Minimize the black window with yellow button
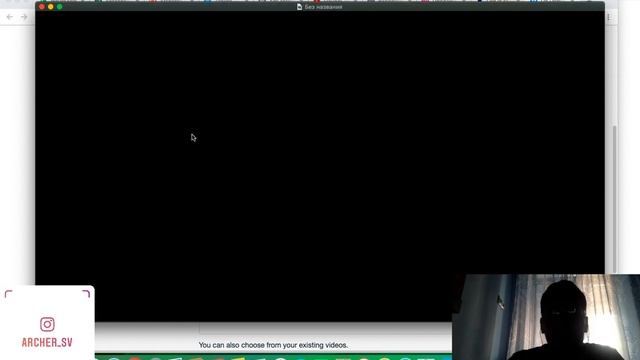 coord(51,7)
